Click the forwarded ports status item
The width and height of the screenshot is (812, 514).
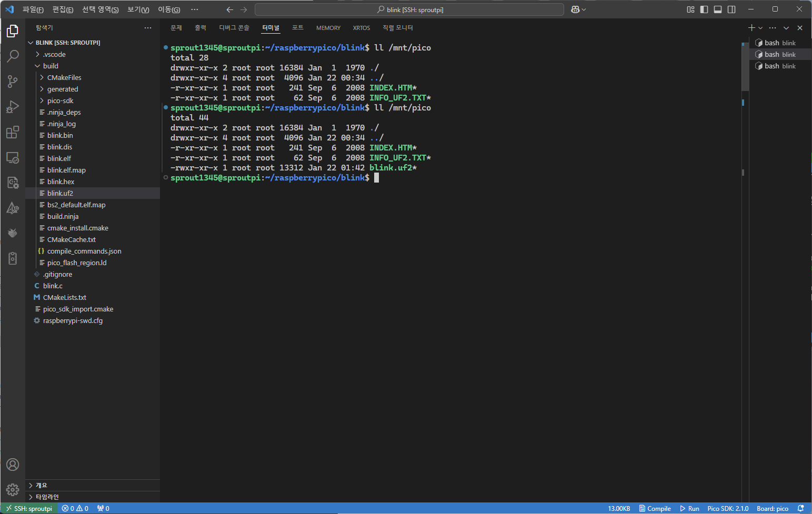(103, 508)
